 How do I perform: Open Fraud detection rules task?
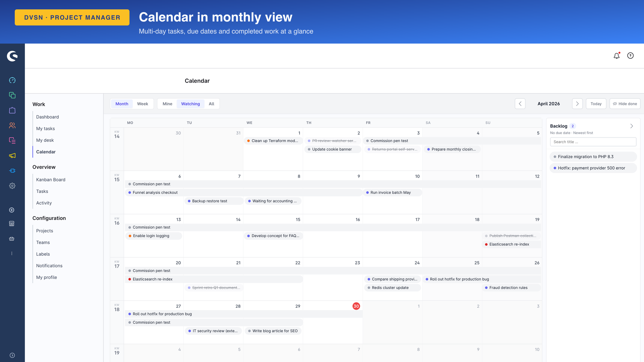(x=512, y=288)
